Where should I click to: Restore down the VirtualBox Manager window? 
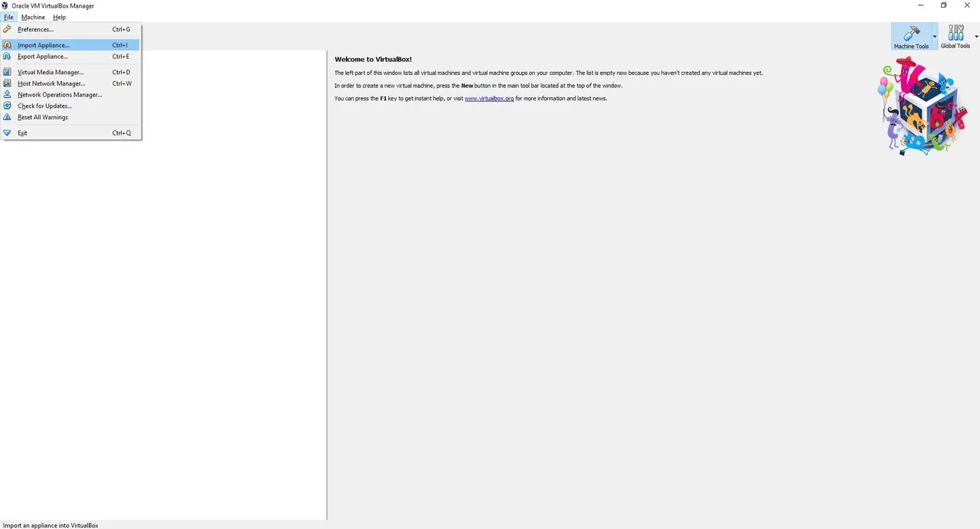pyautogui.click(x=943, y=5)
